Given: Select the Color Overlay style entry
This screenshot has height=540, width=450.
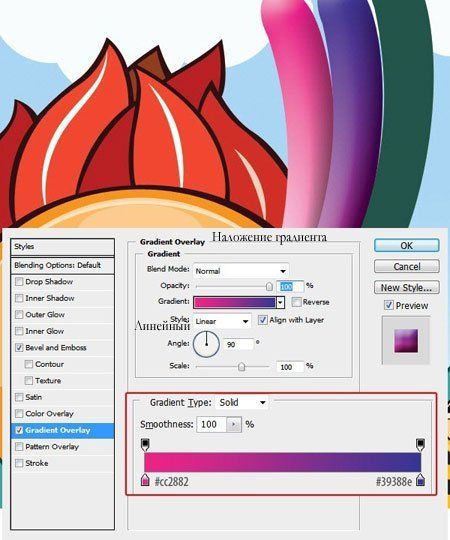Looking at the screenshot, I should [x=49, y=414].
